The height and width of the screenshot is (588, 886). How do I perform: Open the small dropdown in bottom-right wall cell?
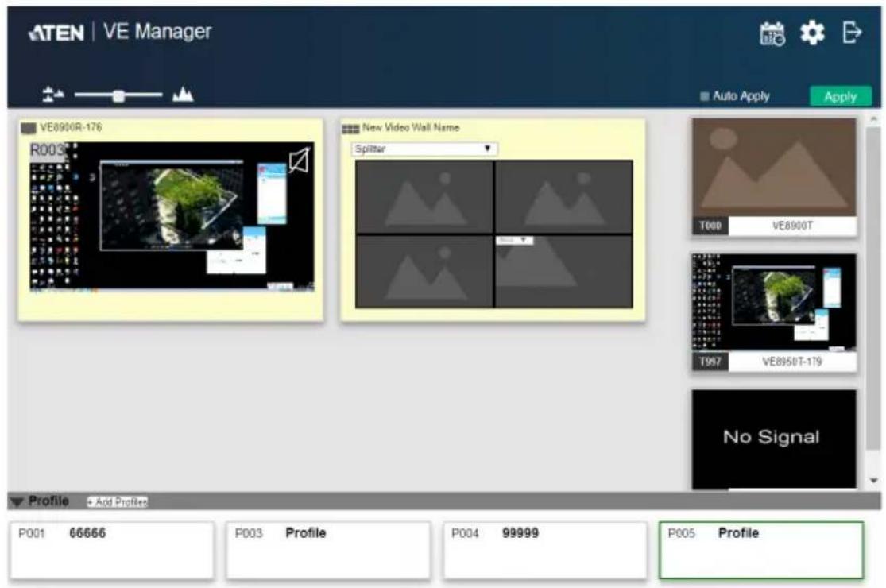tap(514, 240)
